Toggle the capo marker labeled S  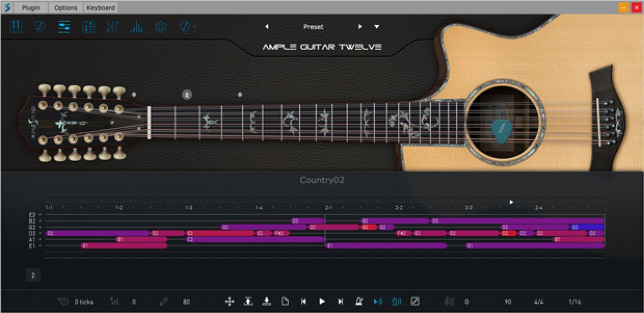[187, 94]
